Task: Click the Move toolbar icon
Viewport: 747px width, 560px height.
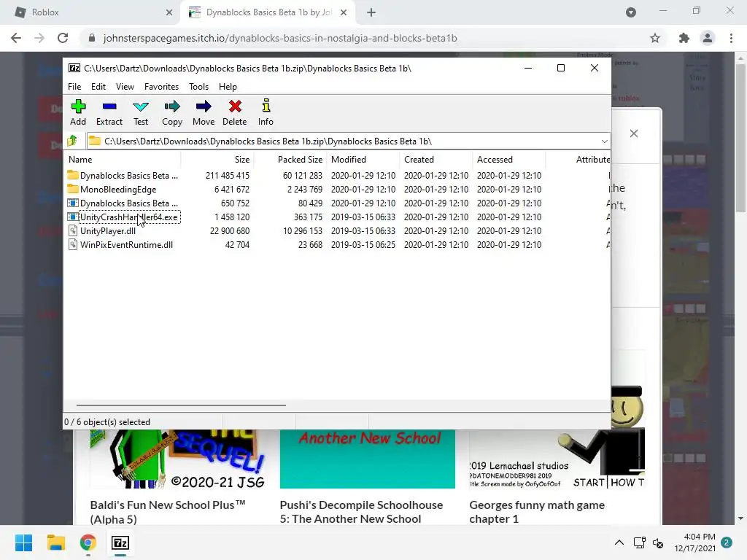Action: click(204, 112)
